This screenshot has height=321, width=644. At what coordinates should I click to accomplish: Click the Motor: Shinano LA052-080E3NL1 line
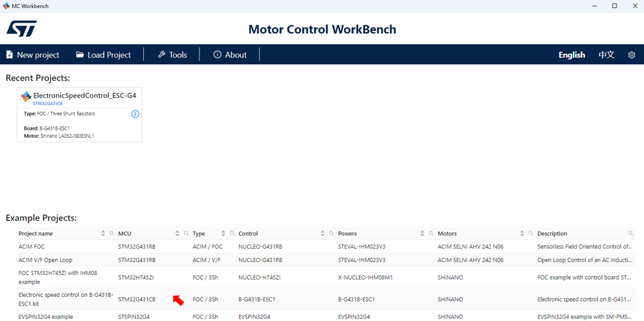point(59,136)
